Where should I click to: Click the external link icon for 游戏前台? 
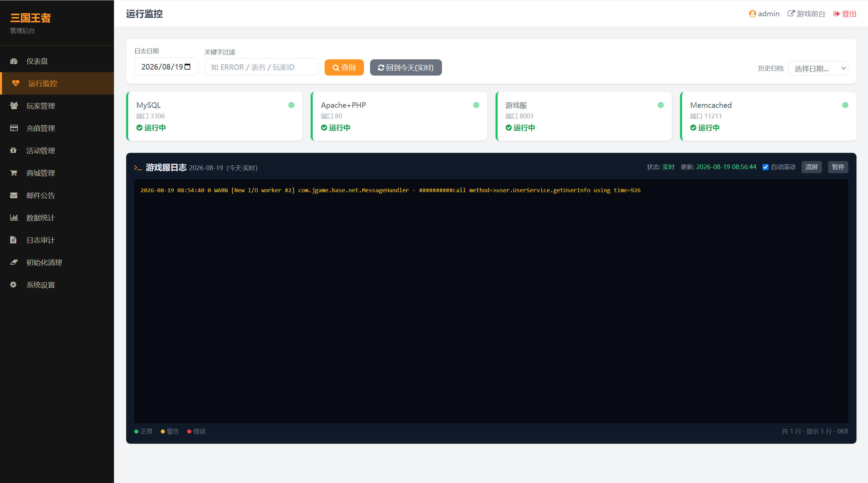point(791,14)
